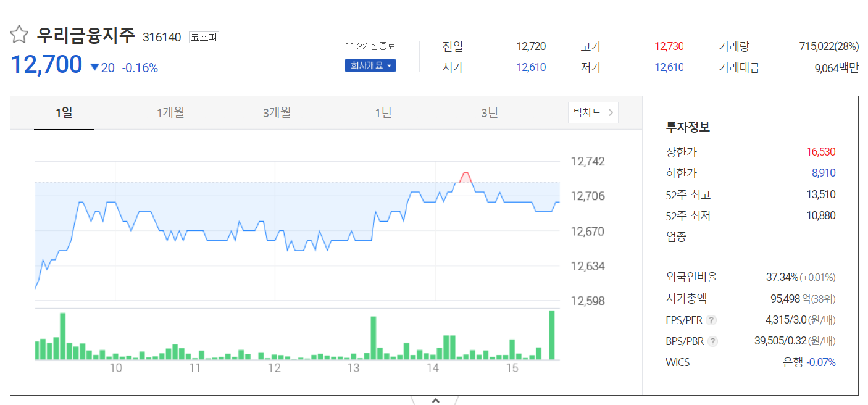
Task: Click the 52주 최고 value 13,510
Action: click(x=821, y=194)
